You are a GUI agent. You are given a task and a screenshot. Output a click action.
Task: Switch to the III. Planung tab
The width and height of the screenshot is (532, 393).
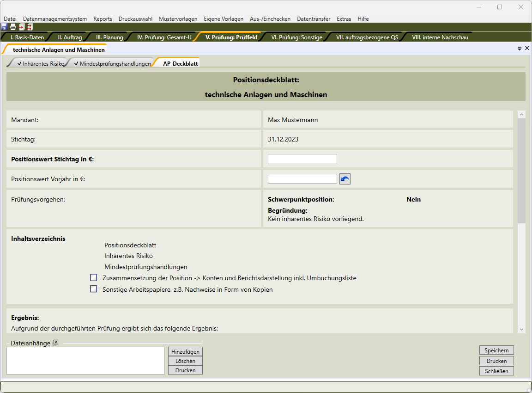coord(109,37)
